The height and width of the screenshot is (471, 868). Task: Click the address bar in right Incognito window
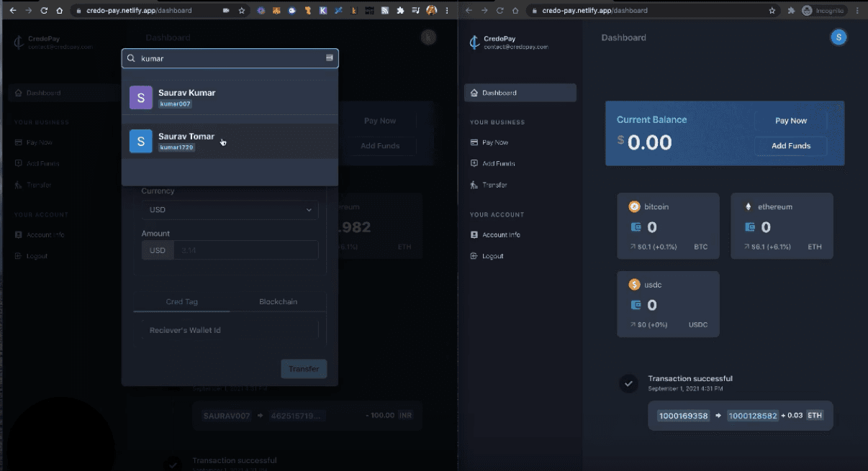click(x=654, y=11)
